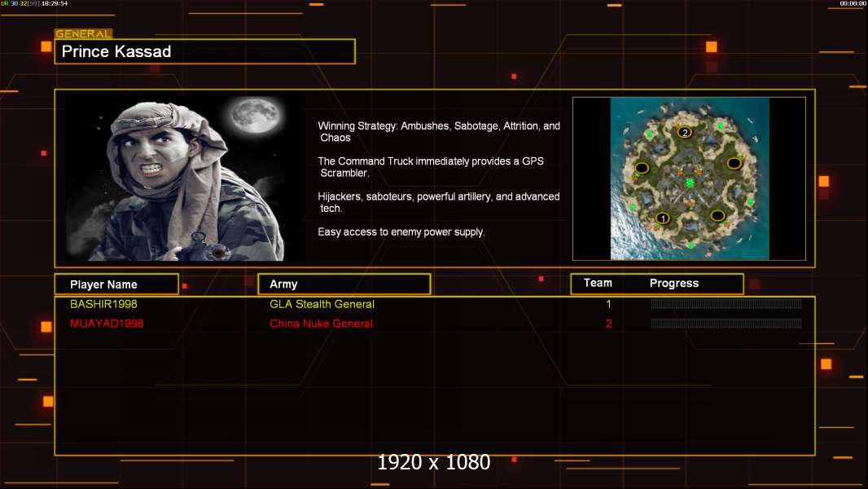Click the 00:00:00 timer in corner
868x489 pixels.
point(853,3)
